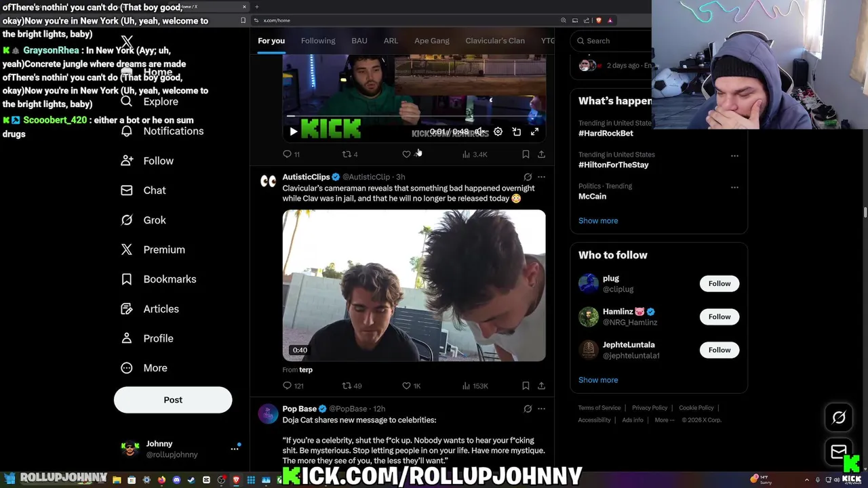Open account menu dots beside Johnny
The image size is (868, 488).
[235, 449]
